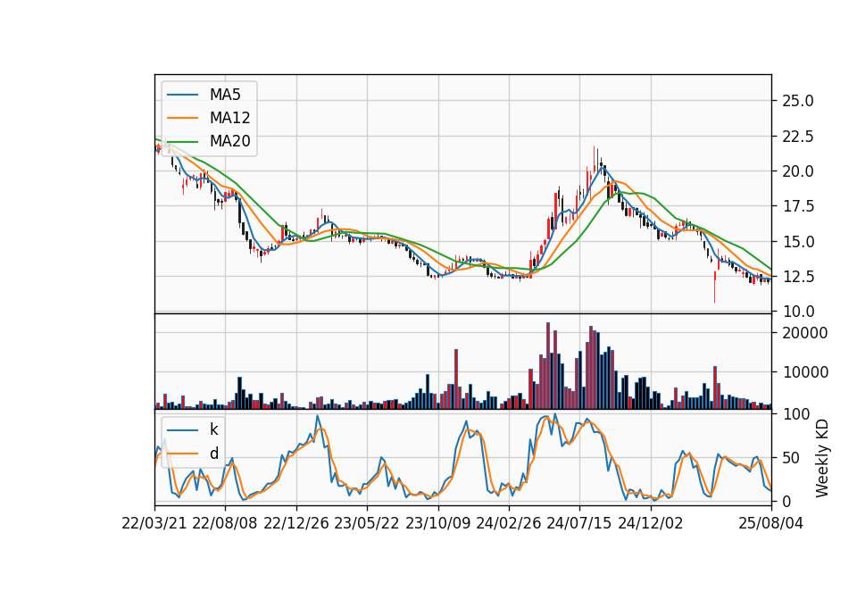This screenshot has width=857, height=616.
Task: Click the tallest volume bar
Action: coord(548,366)
